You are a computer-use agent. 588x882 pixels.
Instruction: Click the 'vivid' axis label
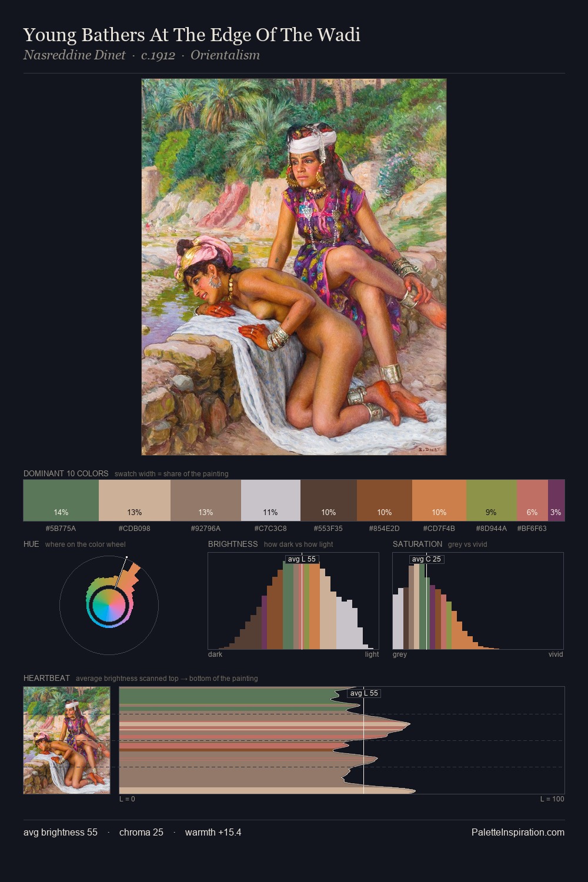(556, 654)
